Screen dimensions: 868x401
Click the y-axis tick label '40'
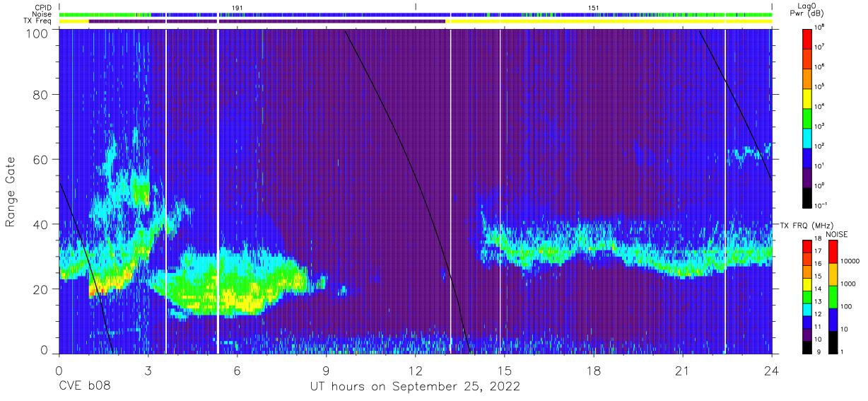coord(40,224)
